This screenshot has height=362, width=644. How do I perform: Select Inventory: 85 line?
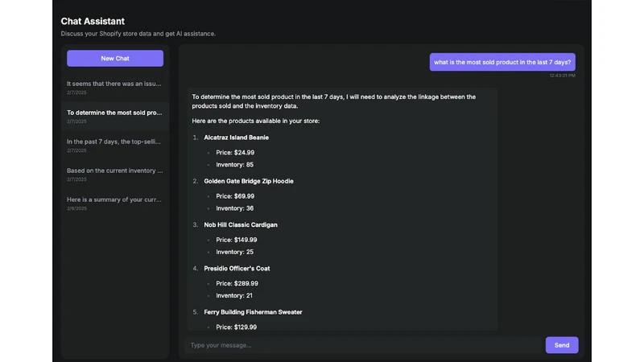[x=234, y=165]
